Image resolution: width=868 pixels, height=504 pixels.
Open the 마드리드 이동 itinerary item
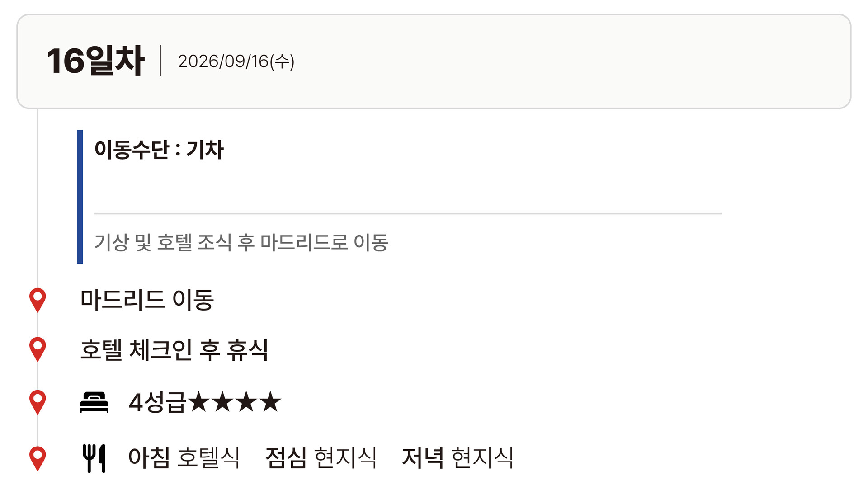(x=147, y=299)
